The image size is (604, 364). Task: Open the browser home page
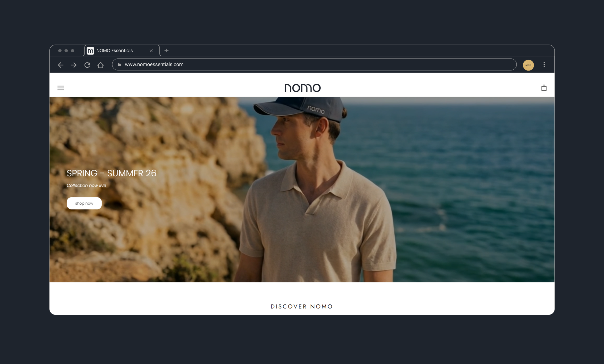[101, 65]
